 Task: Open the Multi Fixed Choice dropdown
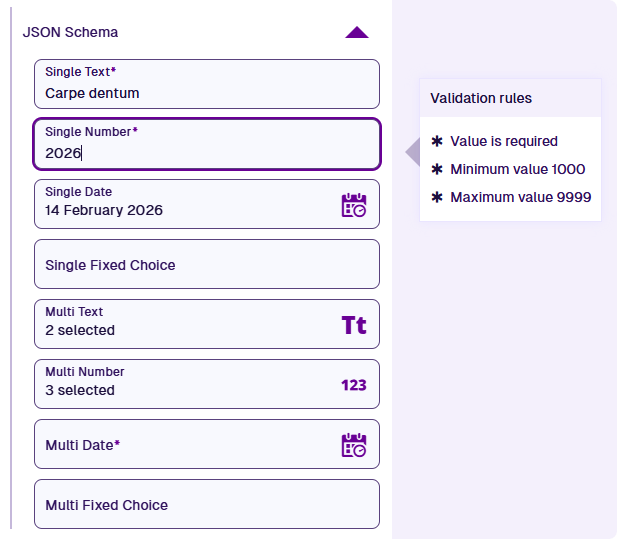(x=207, y=505)
